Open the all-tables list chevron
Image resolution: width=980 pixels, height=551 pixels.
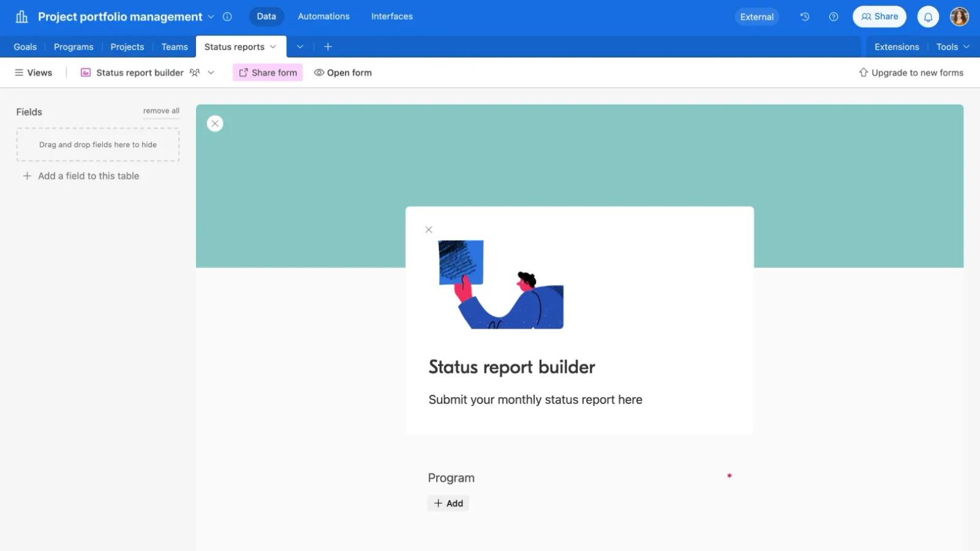(300, 47)
